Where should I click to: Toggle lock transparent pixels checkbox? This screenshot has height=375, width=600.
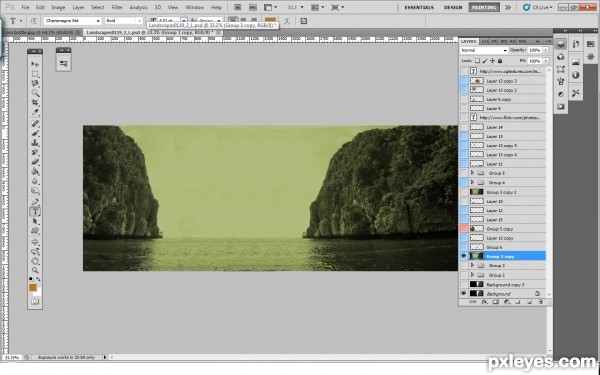point(477,60)
